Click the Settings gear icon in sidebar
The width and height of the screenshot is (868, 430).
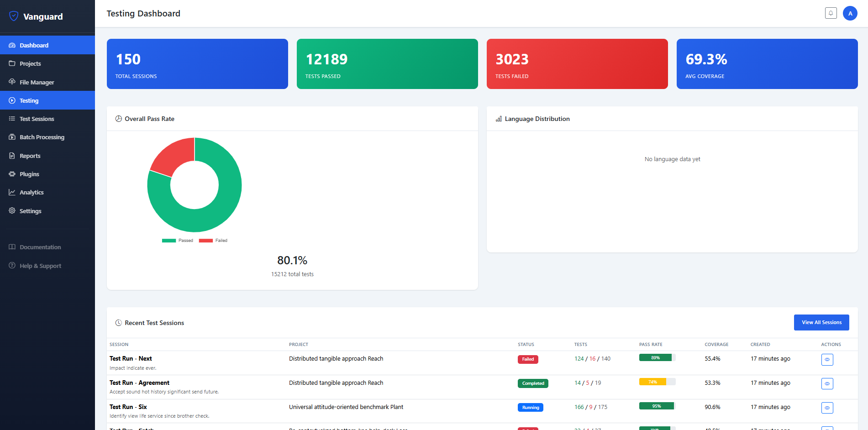coord(12,211)
